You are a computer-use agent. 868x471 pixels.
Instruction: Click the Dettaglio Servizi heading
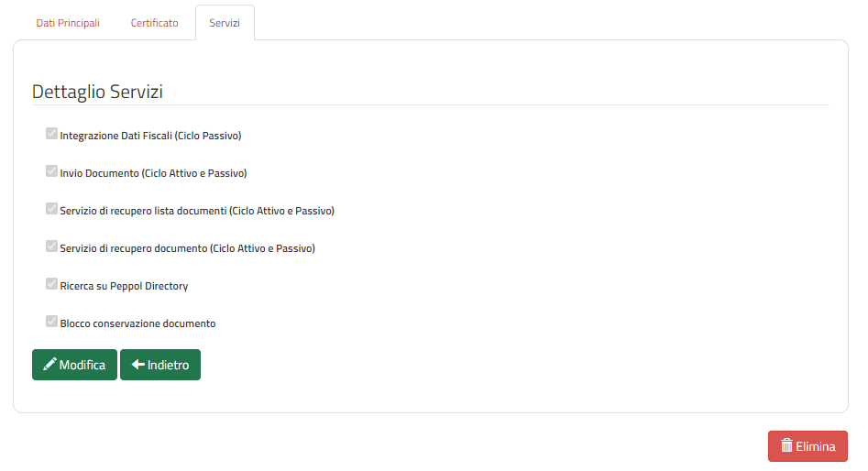coord(97,92)
